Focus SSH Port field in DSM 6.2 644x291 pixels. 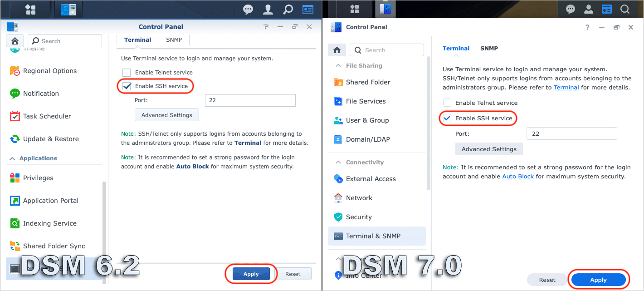pos(250,100)
